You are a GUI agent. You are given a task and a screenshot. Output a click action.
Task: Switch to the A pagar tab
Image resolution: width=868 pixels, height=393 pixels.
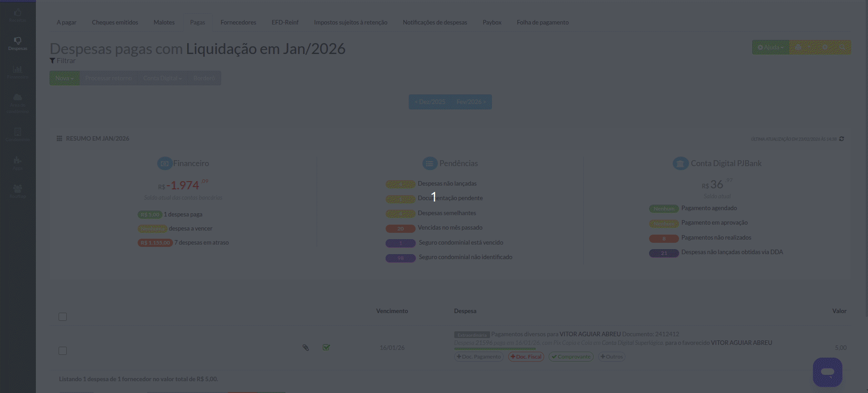tap(66, 22)
